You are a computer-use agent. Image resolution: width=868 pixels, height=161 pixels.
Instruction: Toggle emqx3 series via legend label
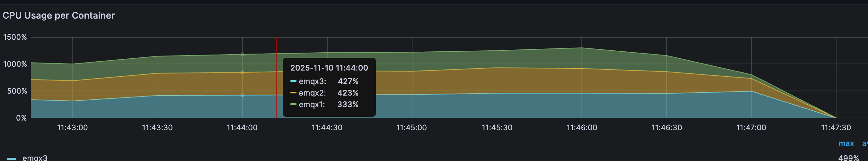point(35,158)
